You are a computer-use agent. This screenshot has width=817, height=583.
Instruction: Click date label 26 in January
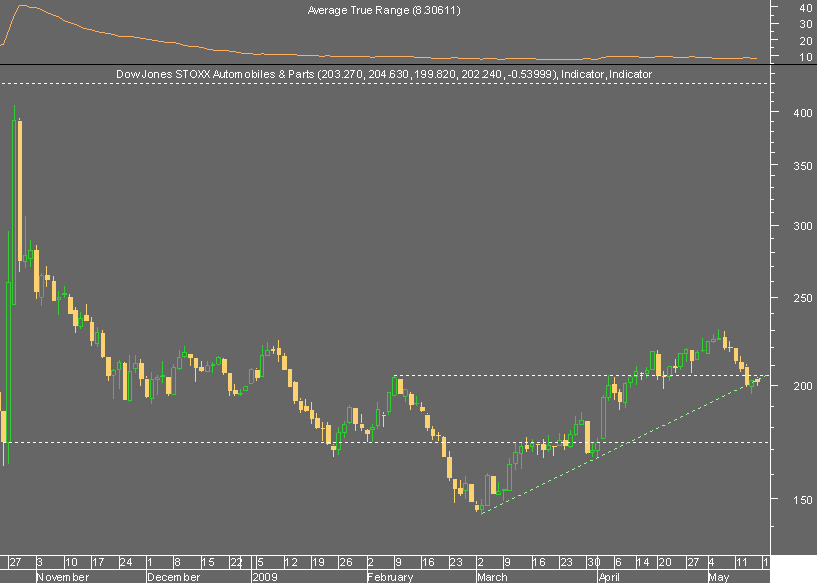pyautogui.click(x=346, y=563)
